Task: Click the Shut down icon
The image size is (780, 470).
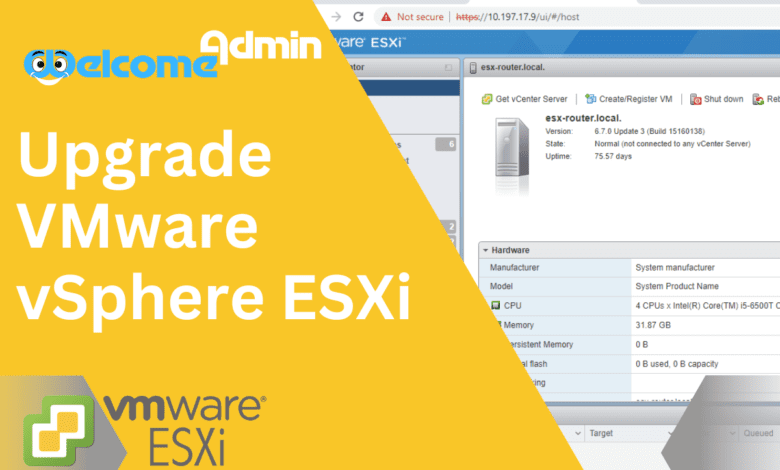Action: (x=695, y=99)
